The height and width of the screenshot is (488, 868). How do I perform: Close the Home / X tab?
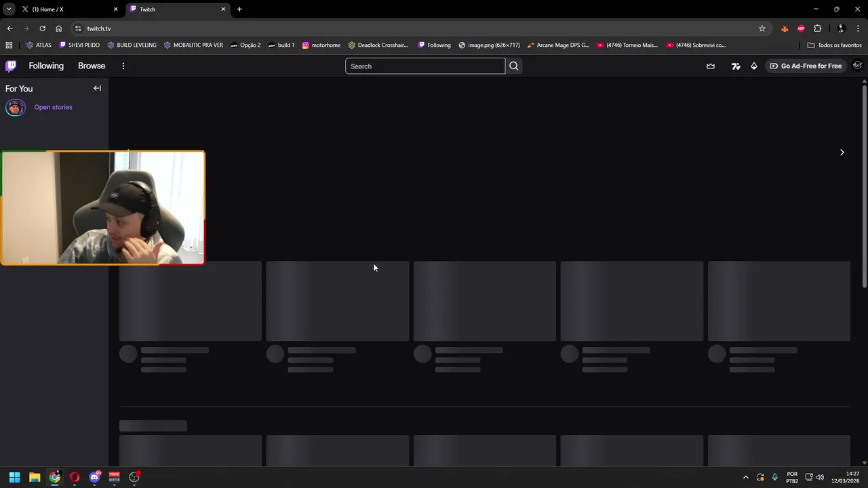click(x=115, y=9)
